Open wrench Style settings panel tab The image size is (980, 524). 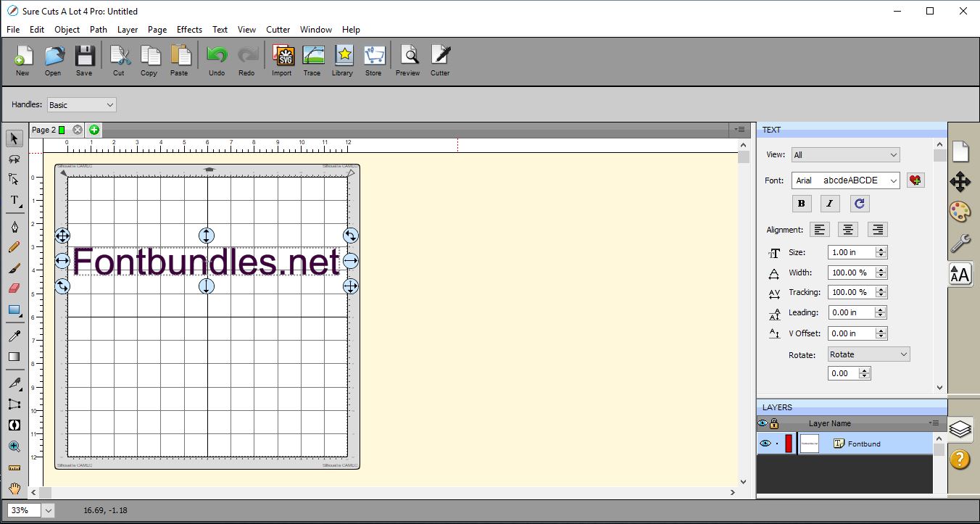click(960, 243)
